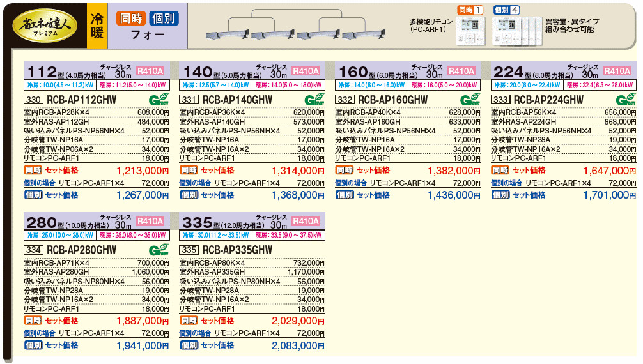Click the 同時 1 remote controller image
643x364 pixels.
pos(470,31)
